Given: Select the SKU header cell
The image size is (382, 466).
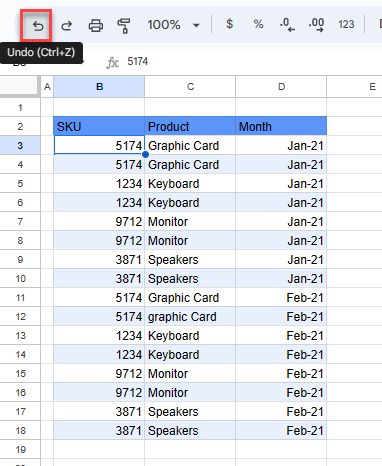Looking at the screenshot, I should tap(99, 126).
